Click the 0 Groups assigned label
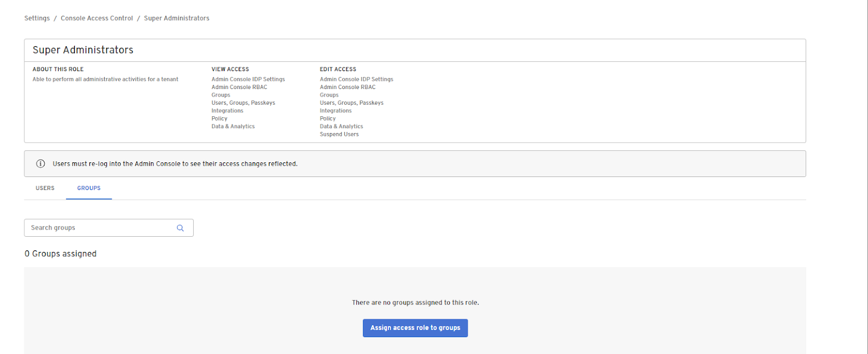 (61, 254)
